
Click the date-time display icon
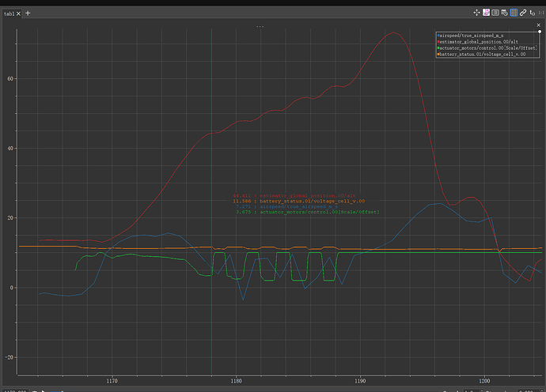point(504,13)
